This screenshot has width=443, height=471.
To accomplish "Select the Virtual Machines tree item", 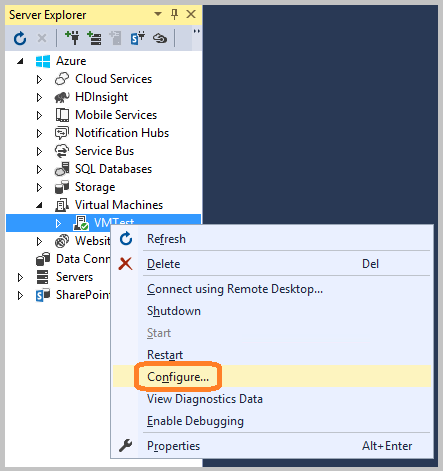I will [x=119, y=205].
